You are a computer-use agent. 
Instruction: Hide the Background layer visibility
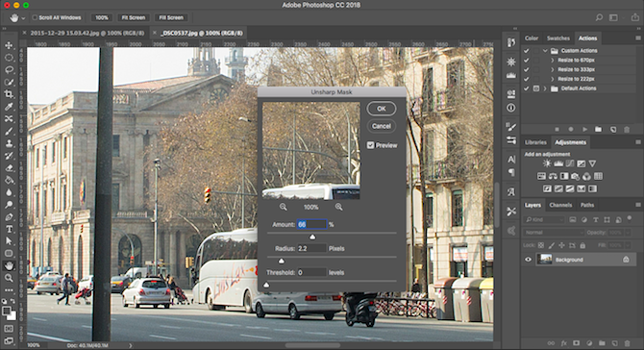point(529,260)
